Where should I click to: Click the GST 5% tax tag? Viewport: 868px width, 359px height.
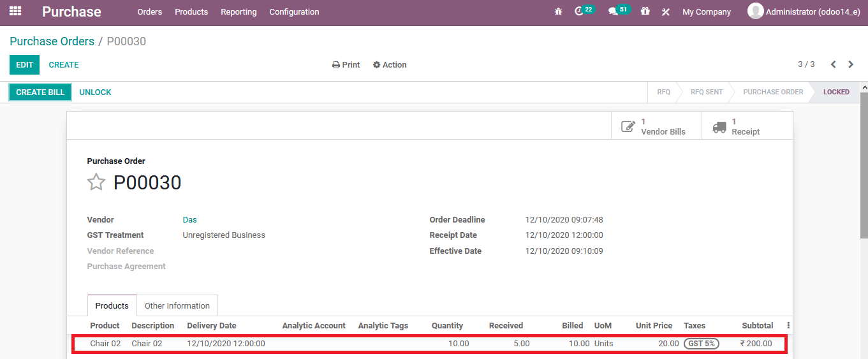pos(701,343)
